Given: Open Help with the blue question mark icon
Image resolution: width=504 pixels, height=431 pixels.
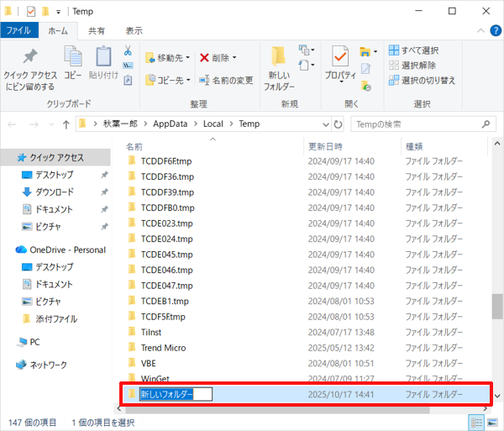Looking at the screenshot, I should tap(491, 29).
